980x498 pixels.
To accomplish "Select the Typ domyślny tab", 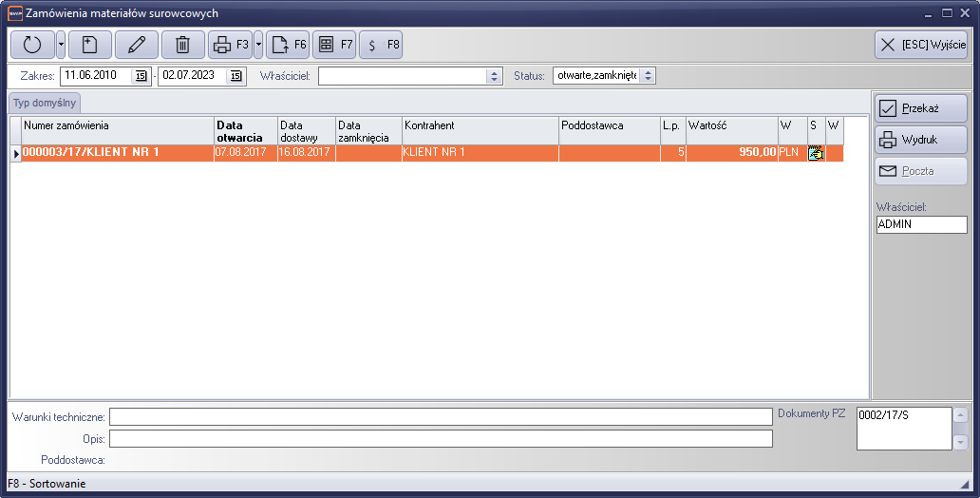I will 45,103.
